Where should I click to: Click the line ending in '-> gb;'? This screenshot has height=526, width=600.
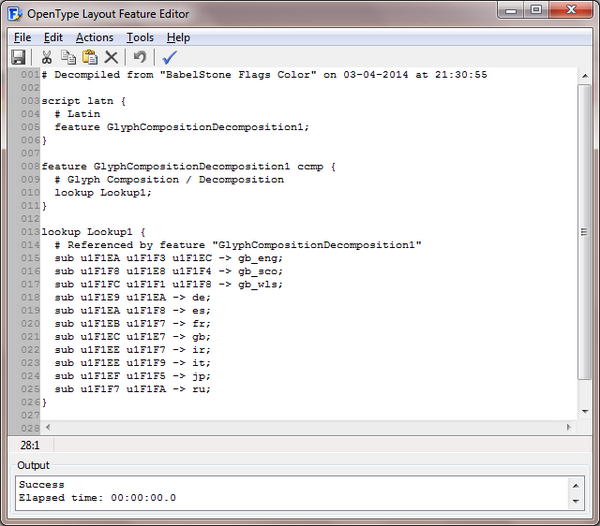(x=132, y=337)
